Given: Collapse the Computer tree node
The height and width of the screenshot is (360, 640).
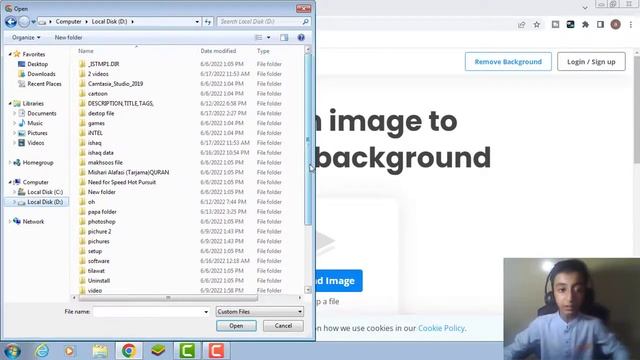Looking at the screenshot, I should (10, 182).
